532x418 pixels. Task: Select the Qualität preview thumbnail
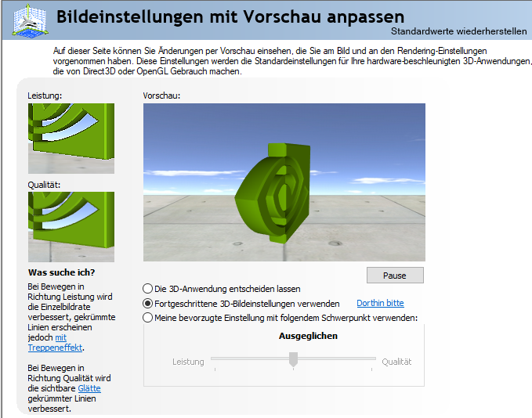(x=71, y=227)
